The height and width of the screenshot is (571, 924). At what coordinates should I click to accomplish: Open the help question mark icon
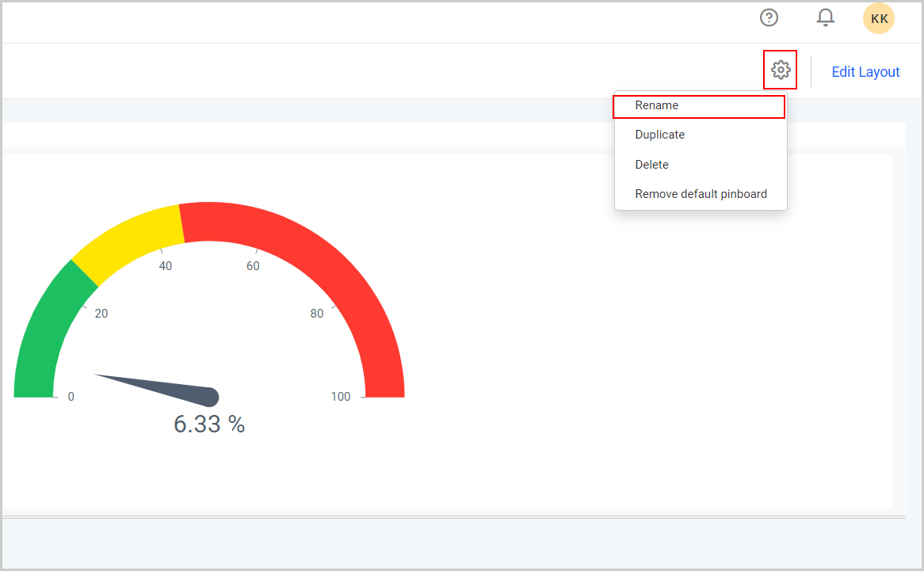point(769,17)
